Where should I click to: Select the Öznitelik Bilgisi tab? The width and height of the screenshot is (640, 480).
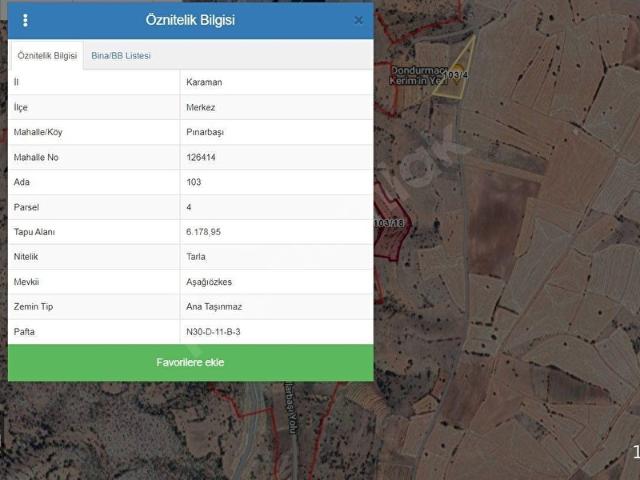(47, 56)
